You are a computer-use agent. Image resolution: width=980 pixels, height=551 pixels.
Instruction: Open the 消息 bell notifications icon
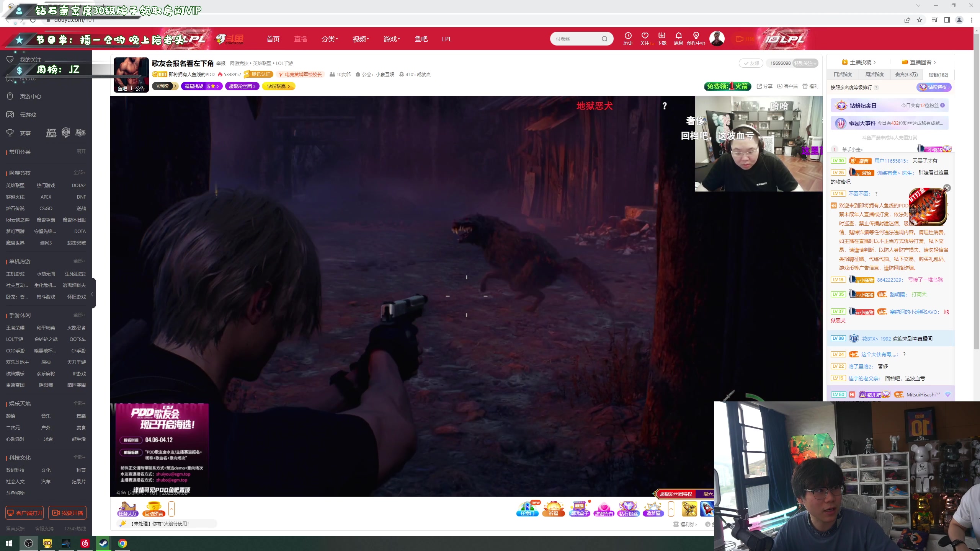[678, 36]
